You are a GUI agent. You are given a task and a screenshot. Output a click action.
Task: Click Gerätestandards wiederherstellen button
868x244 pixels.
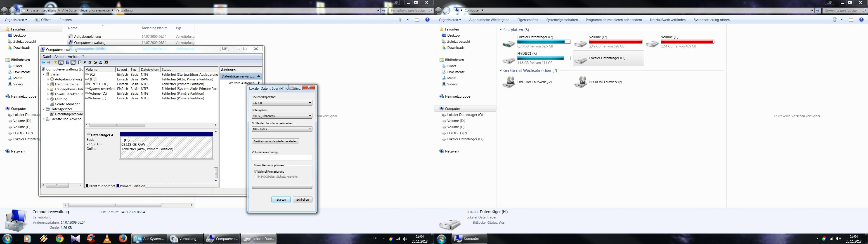(x=275, y=141)
